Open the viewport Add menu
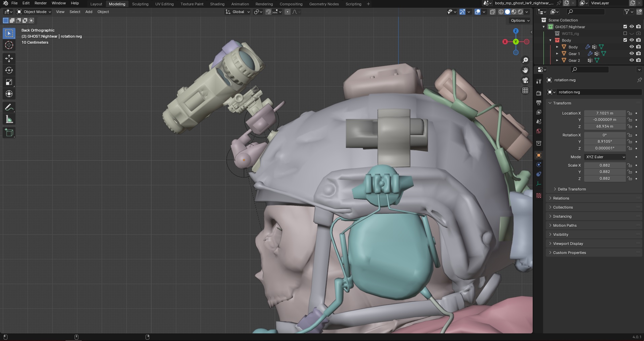644x341 pixels. point(89,12)
